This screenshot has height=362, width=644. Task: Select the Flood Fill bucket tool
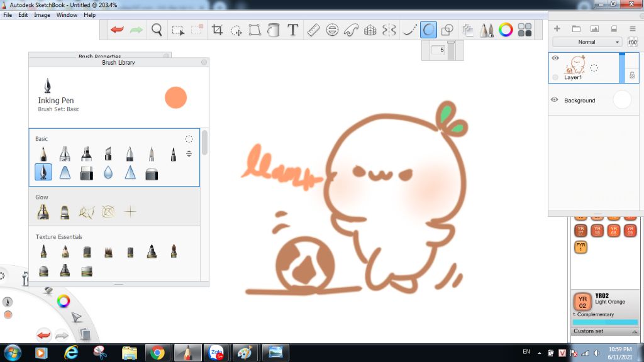click(x=274, y=30)
